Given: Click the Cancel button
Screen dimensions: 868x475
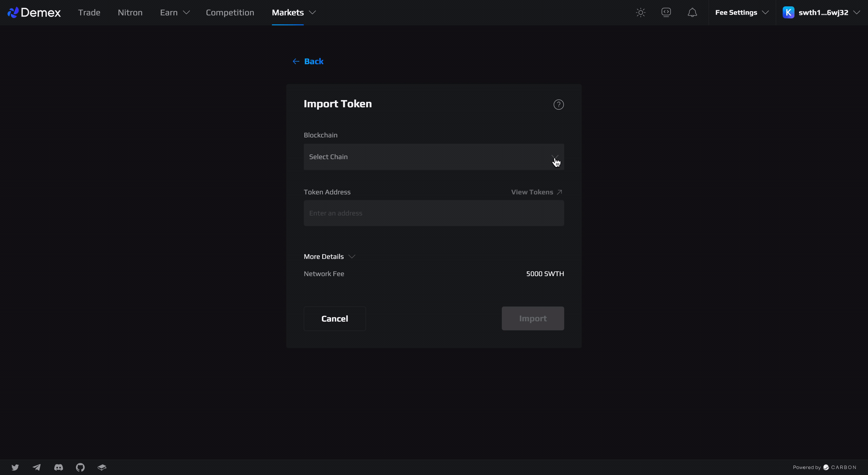Looking at the screenshot, I should pos(335,319).
